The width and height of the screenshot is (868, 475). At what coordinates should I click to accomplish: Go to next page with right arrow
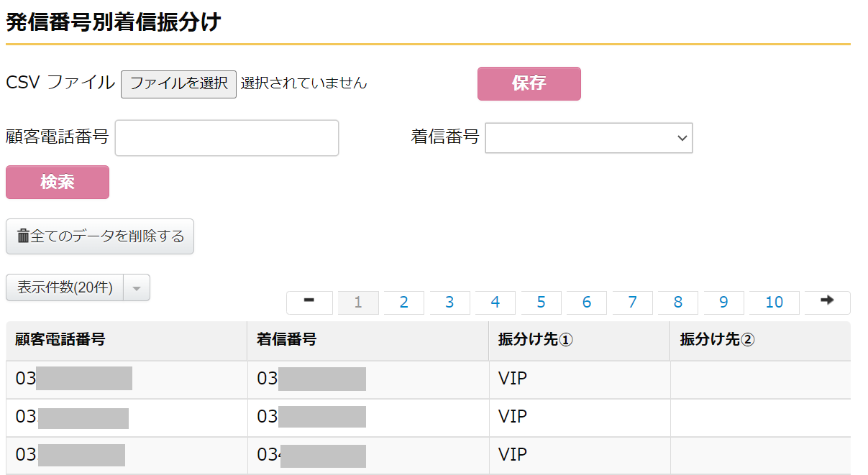click(x=827, y=302)
